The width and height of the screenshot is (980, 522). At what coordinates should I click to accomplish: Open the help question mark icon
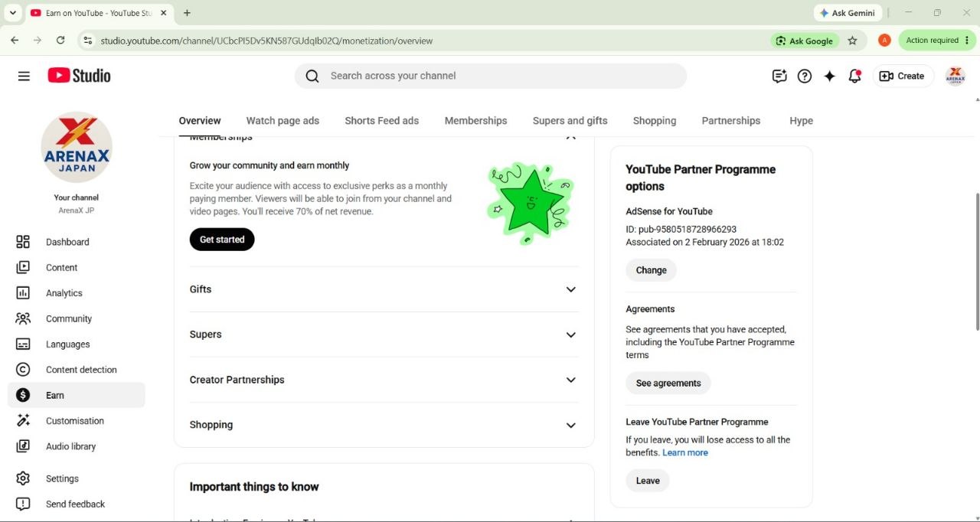(805, 76)
